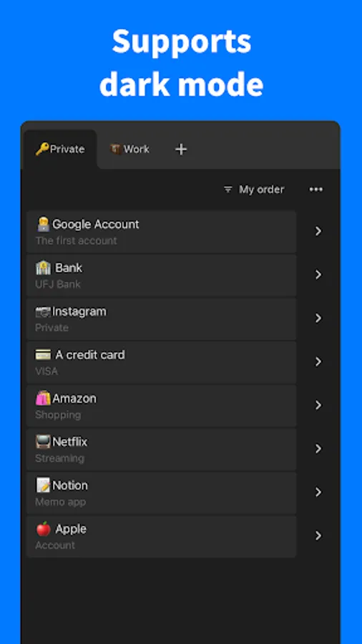
Task: Click the television emoji beside Netflix
Action: point(43,442)
